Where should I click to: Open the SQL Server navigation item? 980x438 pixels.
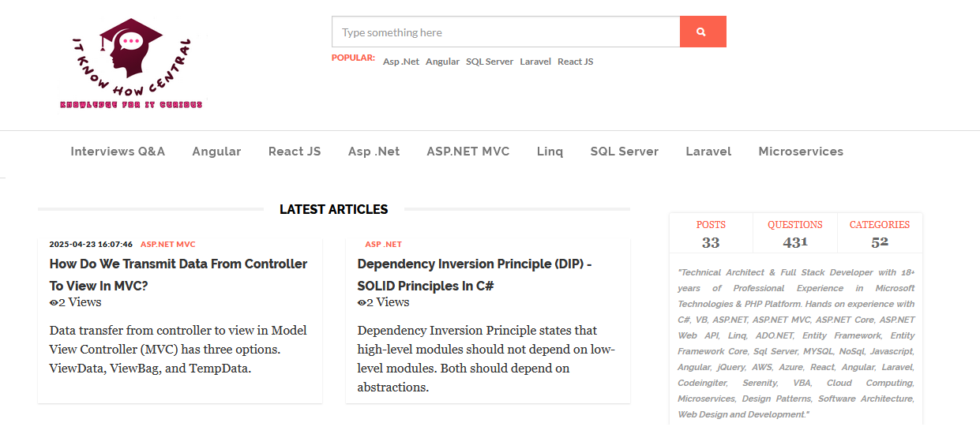point(624,152)
